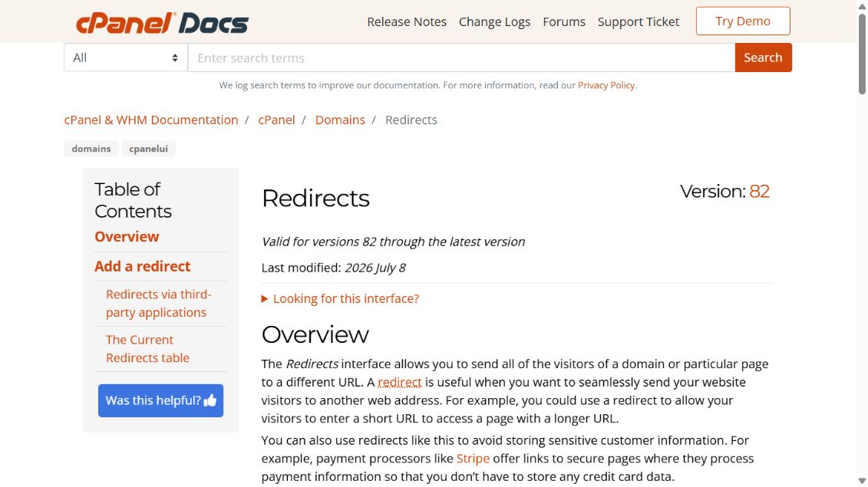Click the orange Search button
This screenshot has width=868, height=487.
(763, 58)
